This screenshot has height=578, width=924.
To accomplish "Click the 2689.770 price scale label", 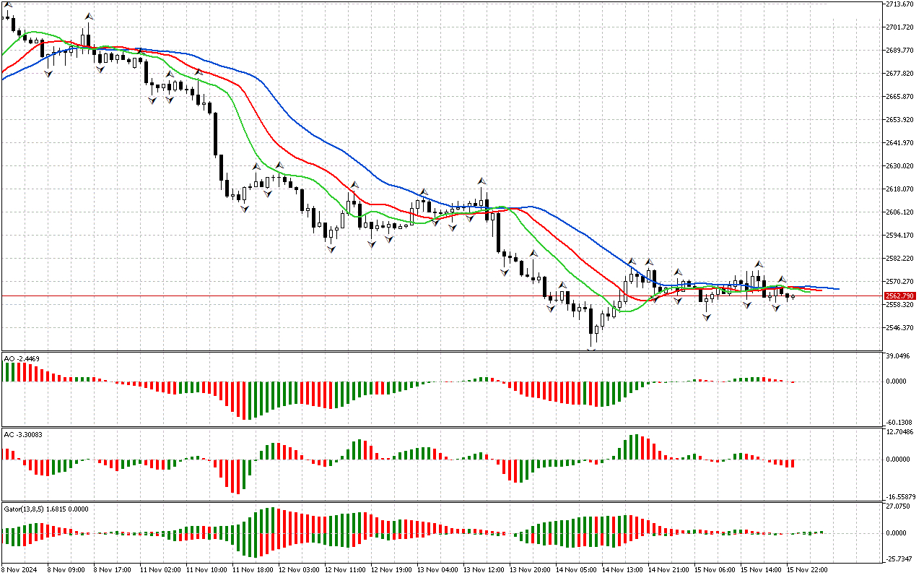I will tap(900, 51).
